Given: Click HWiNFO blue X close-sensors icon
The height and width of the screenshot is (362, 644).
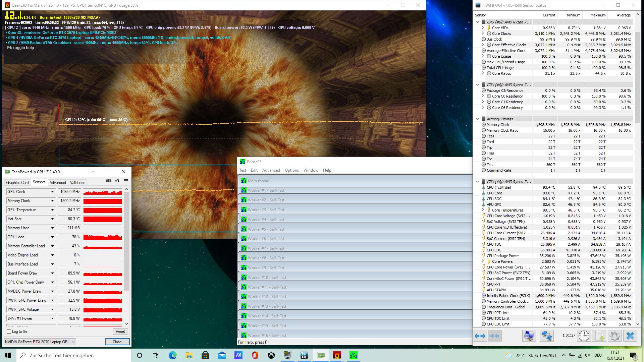Looking at the screenshot, I should 630,336.
